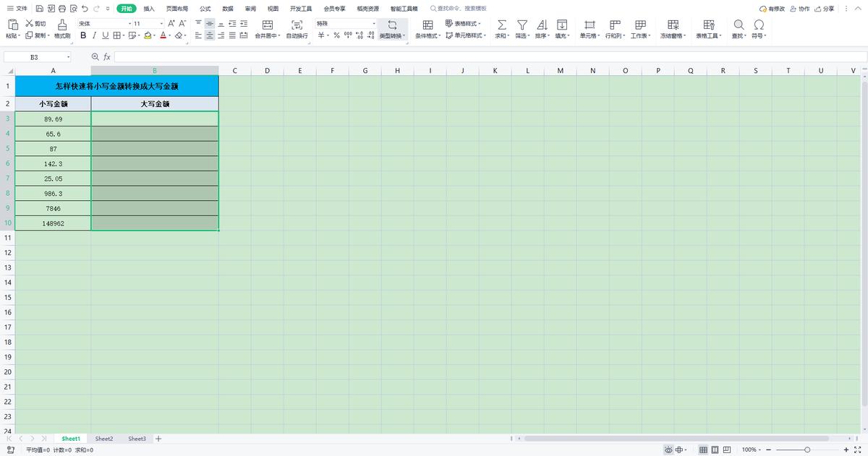Click the 分享 share button
Viewport: 868px width, 456px height.
(827, 8)
